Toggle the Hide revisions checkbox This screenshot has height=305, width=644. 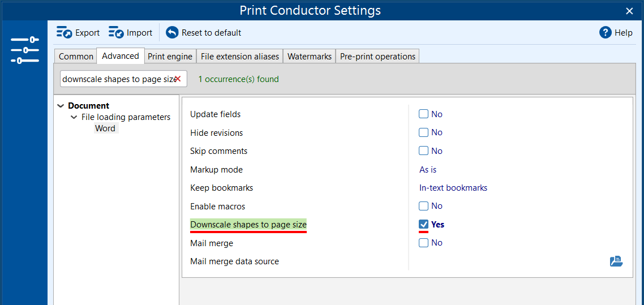[423, 132]
